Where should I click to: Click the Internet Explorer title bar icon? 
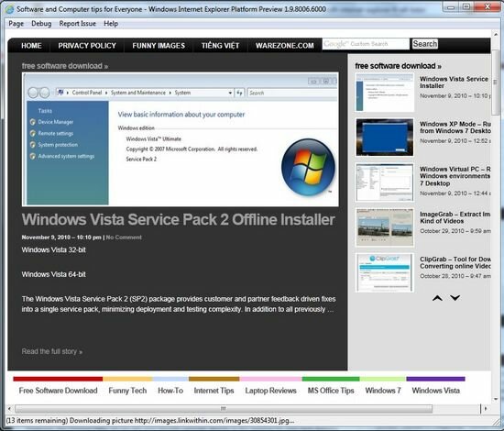pyautogui.click(x=10, y=8)
